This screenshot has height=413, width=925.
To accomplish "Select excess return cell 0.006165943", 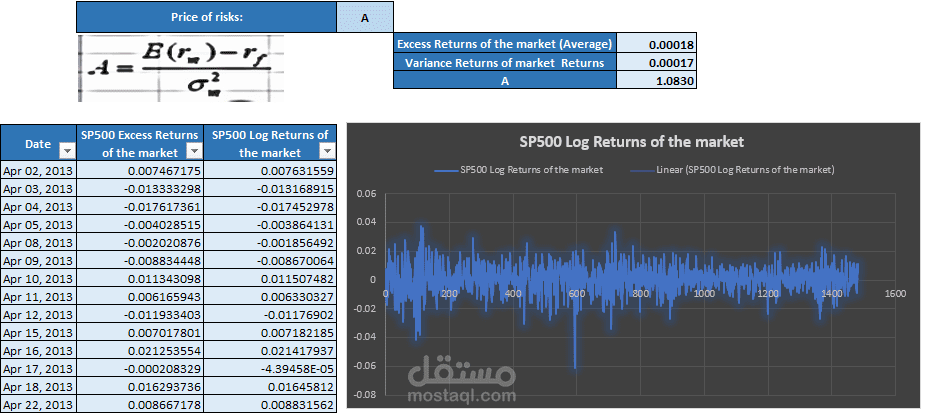I will pyautogui.click(x=140, y=297).
